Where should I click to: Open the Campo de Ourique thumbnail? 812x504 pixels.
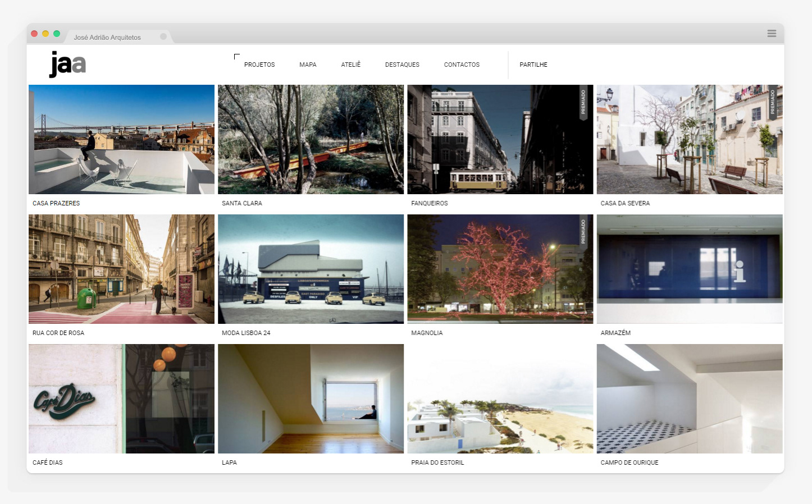(x=690, y=398)
